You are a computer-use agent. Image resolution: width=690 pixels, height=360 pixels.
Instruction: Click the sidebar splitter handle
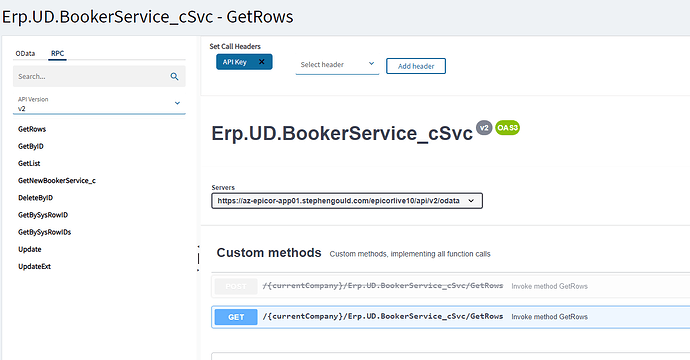(198, 258)
